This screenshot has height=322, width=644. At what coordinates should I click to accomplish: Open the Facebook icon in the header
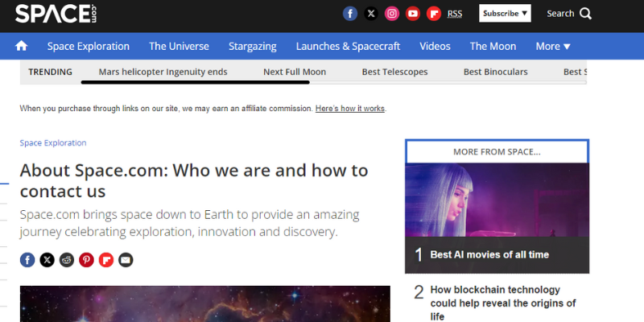point(350,14)
